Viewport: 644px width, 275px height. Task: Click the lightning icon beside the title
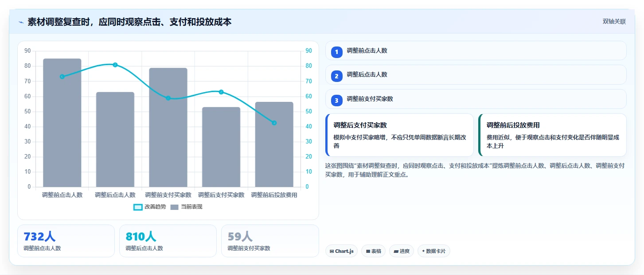[21, 22]
